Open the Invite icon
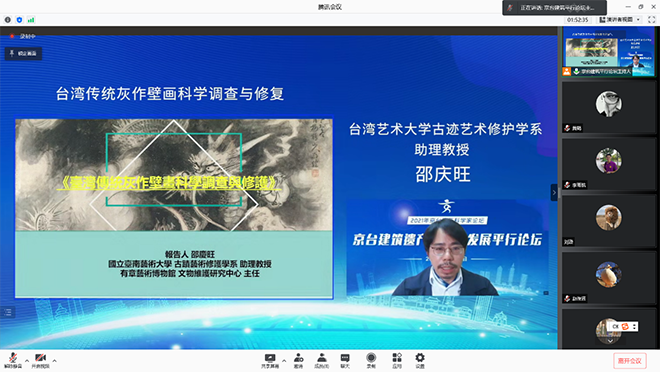 coord(298,361)
